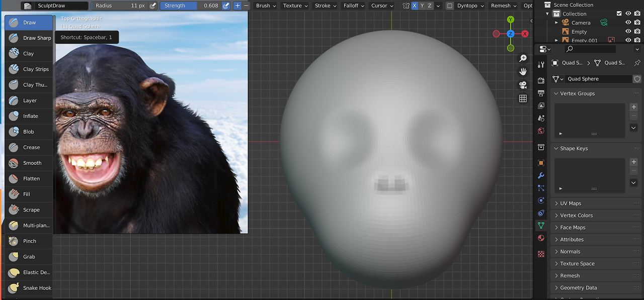This screenshot has height=300, width=644.
Task: Toggle Y axis symmetry
Action: [422, 6]
